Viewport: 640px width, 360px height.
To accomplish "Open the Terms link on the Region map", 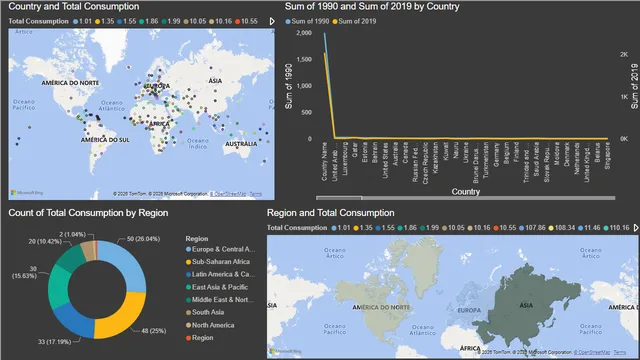I will click(x=620, y=352).
